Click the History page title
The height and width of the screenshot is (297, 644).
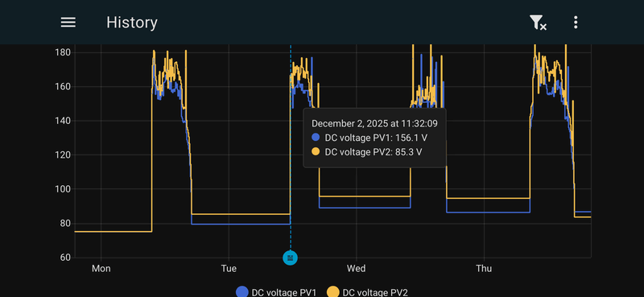132,23
